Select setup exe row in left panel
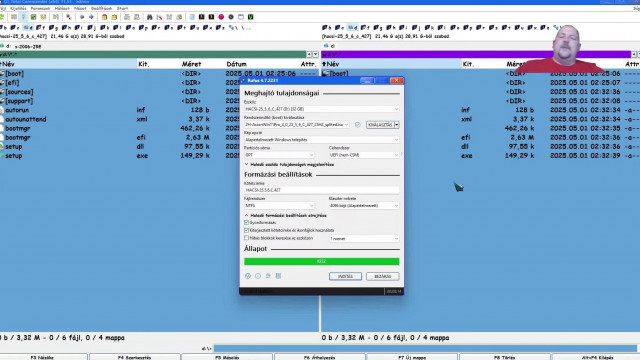Viewport: 640px width, 360px height. click(159, 156)
